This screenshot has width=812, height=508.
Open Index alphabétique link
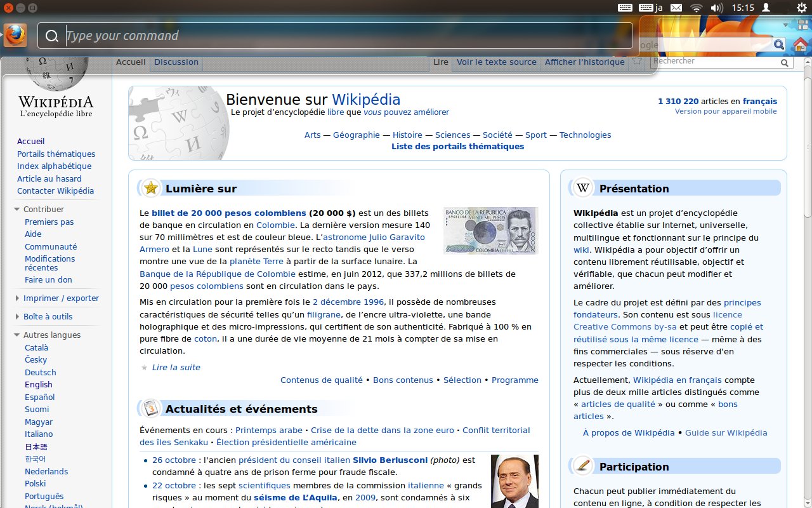(54, 166)
